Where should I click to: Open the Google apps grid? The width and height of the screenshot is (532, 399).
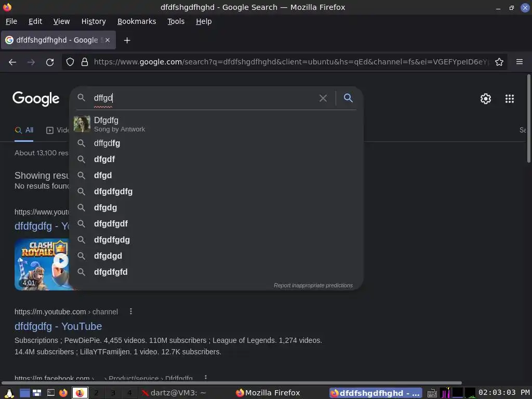[510, 99]
